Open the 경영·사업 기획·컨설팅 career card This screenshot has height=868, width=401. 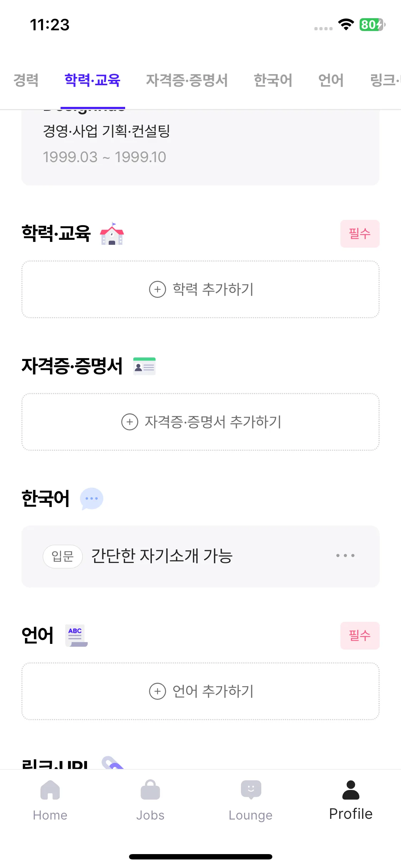click(200, 146)
